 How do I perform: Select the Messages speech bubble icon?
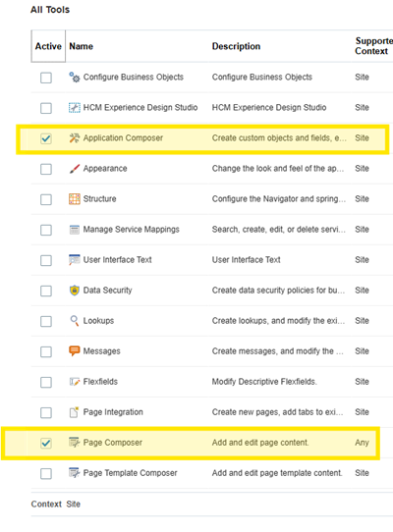75,350
